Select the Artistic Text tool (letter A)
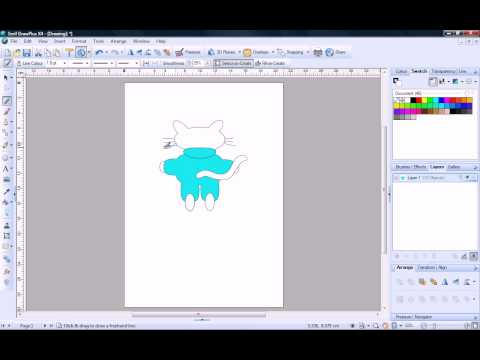Viewport: 480px width, 360px height. tap(6, 169)
